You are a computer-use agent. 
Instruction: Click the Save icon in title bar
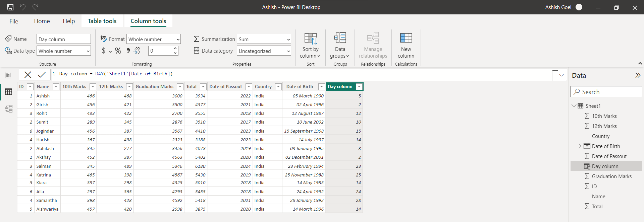tap(10, 7)
